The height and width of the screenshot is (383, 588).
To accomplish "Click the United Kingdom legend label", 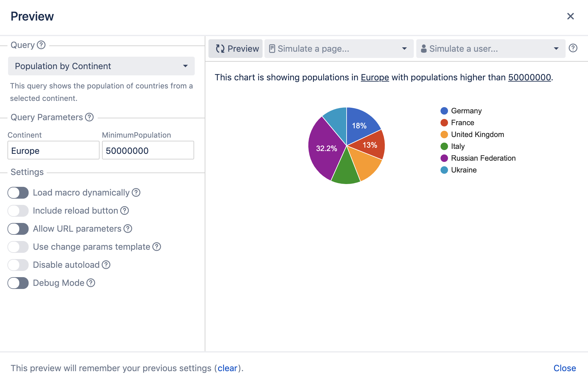I will [478, 135].
